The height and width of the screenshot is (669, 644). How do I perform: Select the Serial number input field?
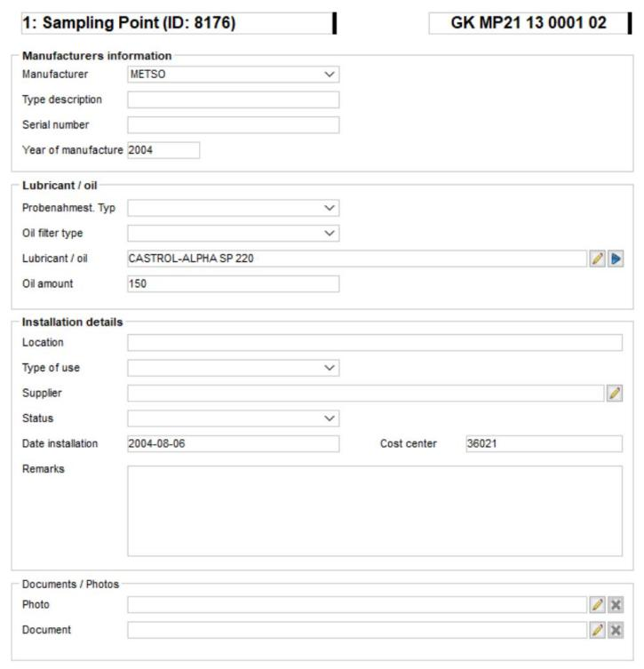click(x=234, y=125)
